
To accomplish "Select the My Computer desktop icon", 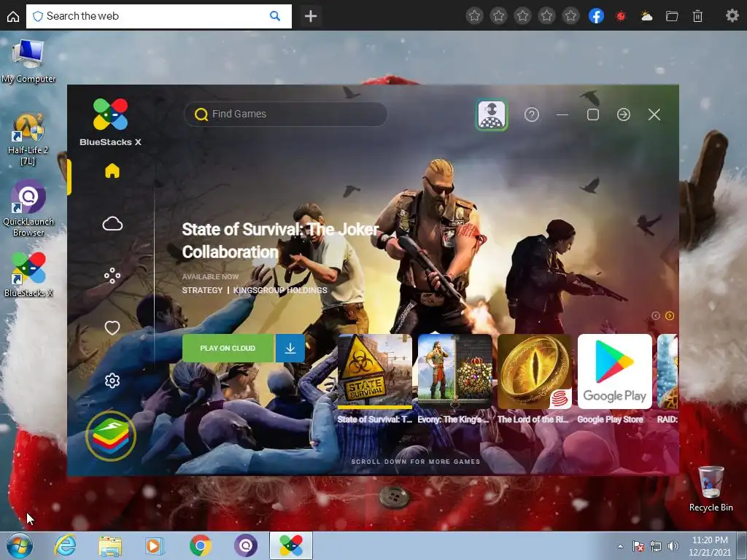I will pos(28,62).
